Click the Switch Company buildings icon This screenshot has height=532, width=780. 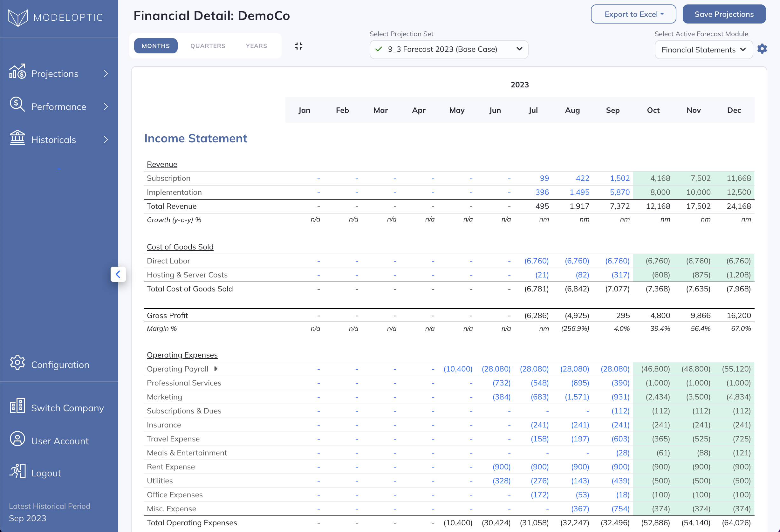17,406
